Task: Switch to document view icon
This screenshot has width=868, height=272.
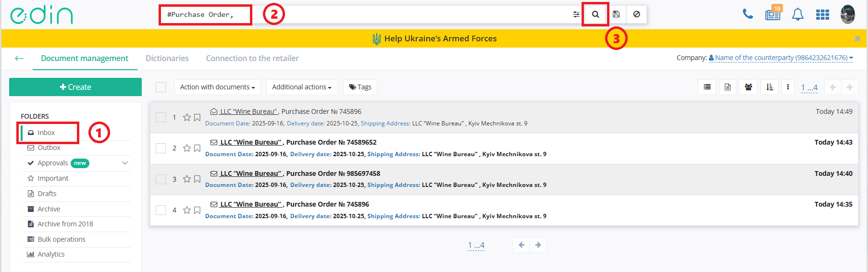Action: (x=728, y=87)
